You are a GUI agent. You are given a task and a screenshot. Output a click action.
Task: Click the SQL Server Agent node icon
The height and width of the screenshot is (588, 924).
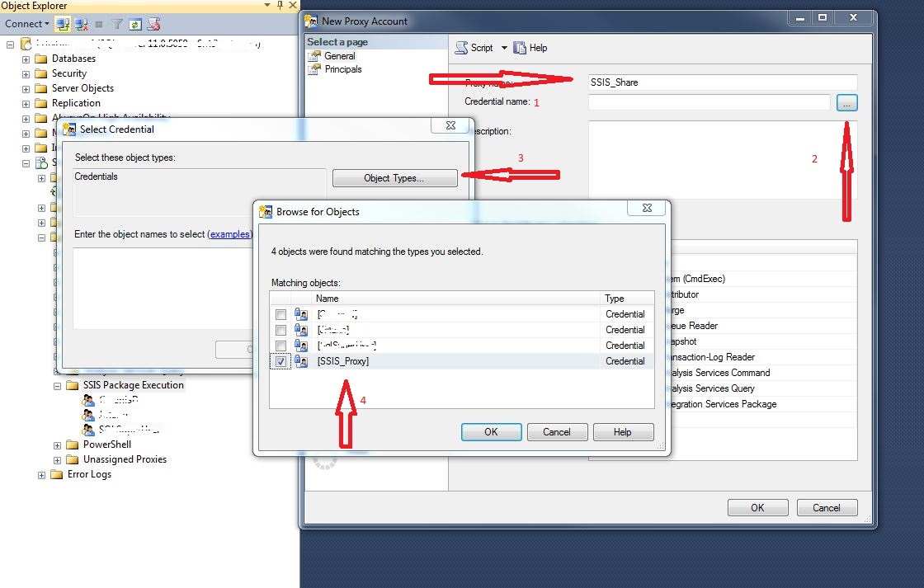41,162
